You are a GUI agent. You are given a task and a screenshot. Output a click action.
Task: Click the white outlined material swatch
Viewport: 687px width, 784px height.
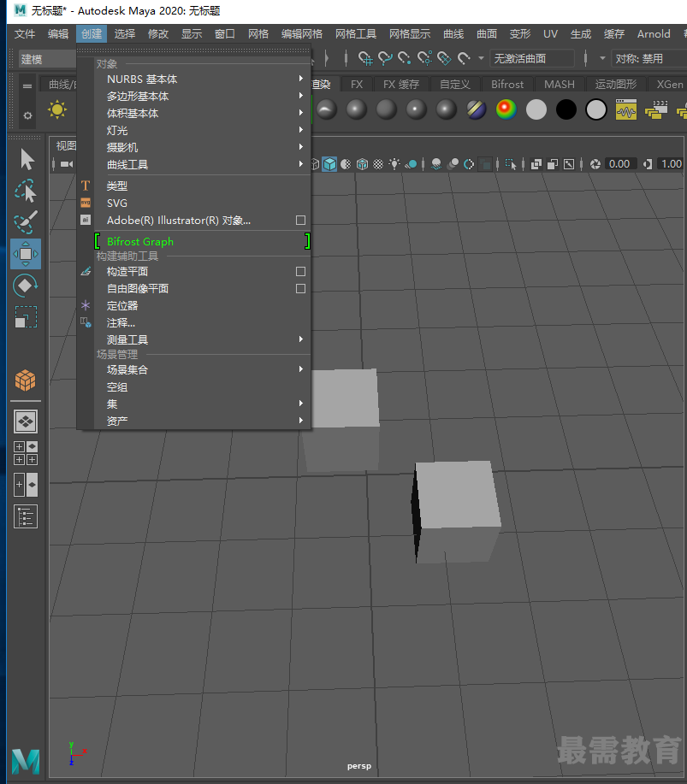pyautogui.click(x=596, y=109)
